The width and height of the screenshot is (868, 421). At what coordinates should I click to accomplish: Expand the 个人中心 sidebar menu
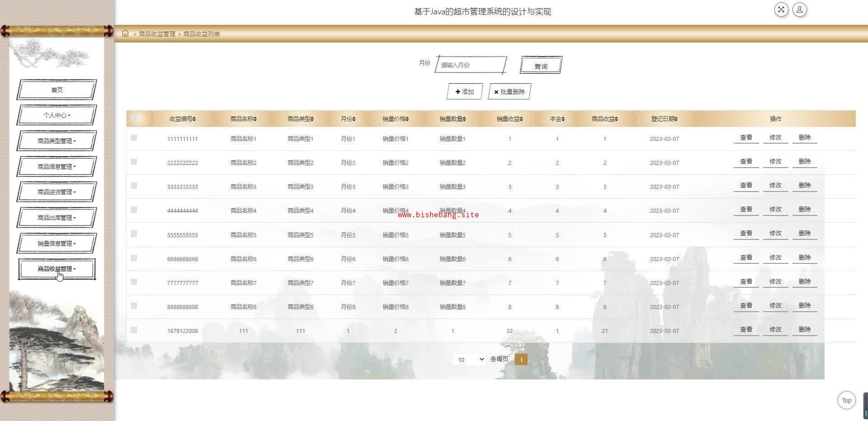click(57, 115)
